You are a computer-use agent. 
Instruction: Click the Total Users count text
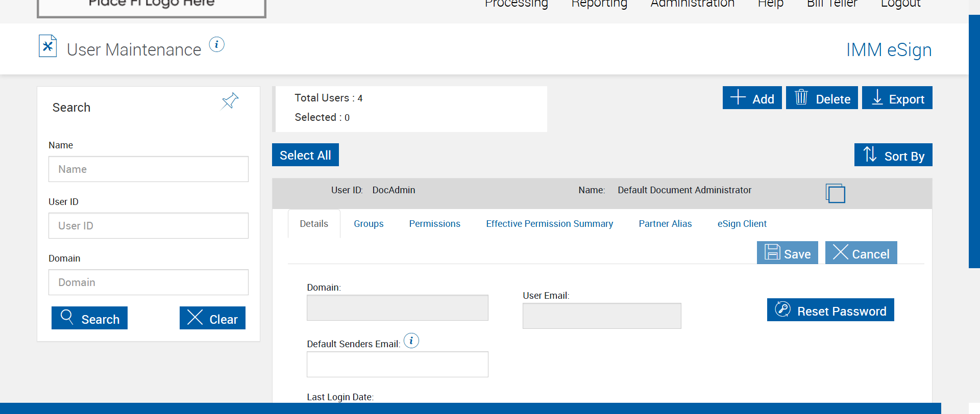tap(328, 98)
